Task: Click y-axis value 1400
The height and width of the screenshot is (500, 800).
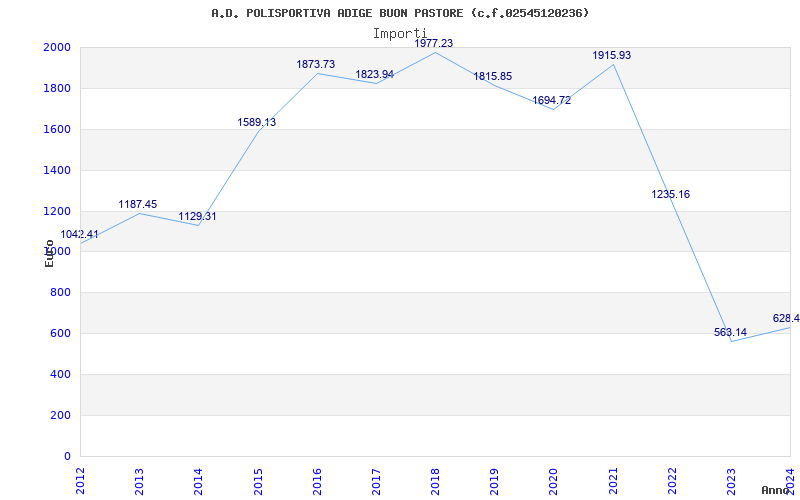Action: tap(57, 170)
